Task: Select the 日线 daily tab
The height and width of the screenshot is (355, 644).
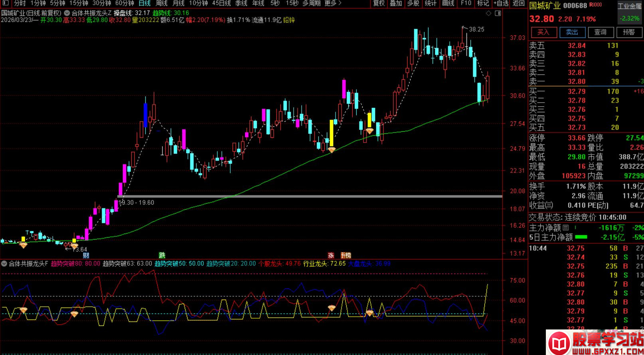Action: 144,3
